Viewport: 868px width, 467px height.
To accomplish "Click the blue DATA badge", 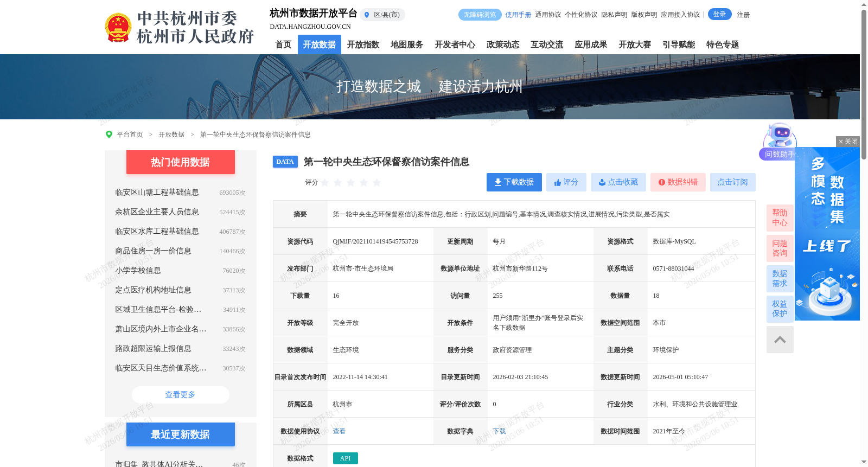I will click(x=285, y=162).
